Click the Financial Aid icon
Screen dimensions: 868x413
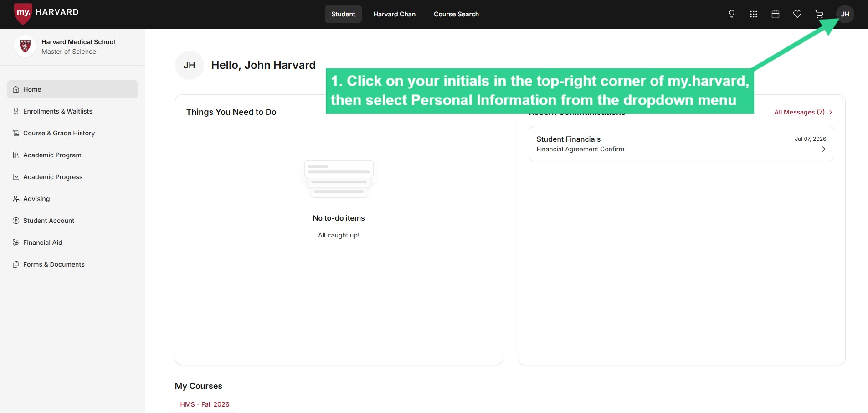[16, 243]
